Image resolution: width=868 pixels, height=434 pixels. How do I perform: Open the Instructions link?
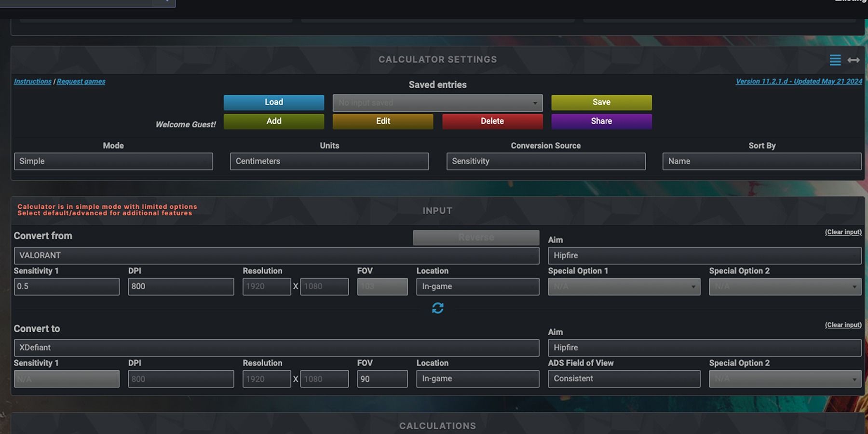click(x=32, y=81)
